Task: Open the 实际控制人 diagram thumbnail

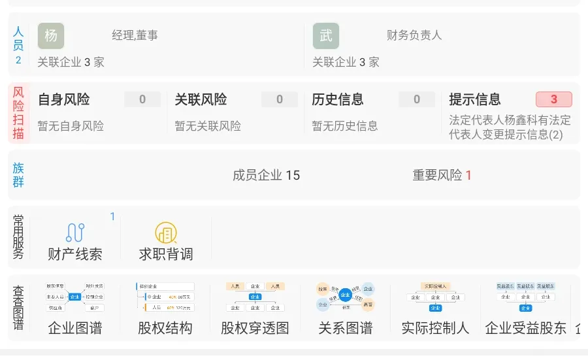Action: 435,297
